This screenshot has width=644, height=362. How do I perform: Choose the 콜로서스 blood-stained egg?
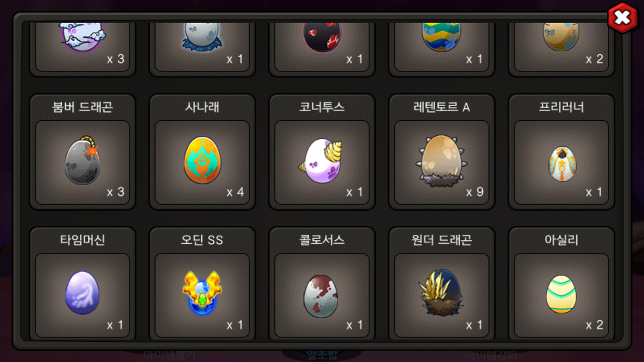[x=322, y=295]
